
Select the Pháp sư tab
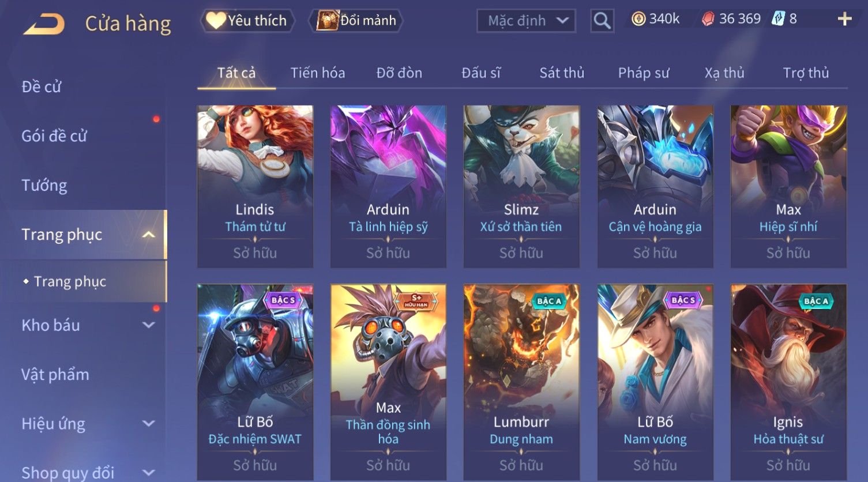coord(643,73)
